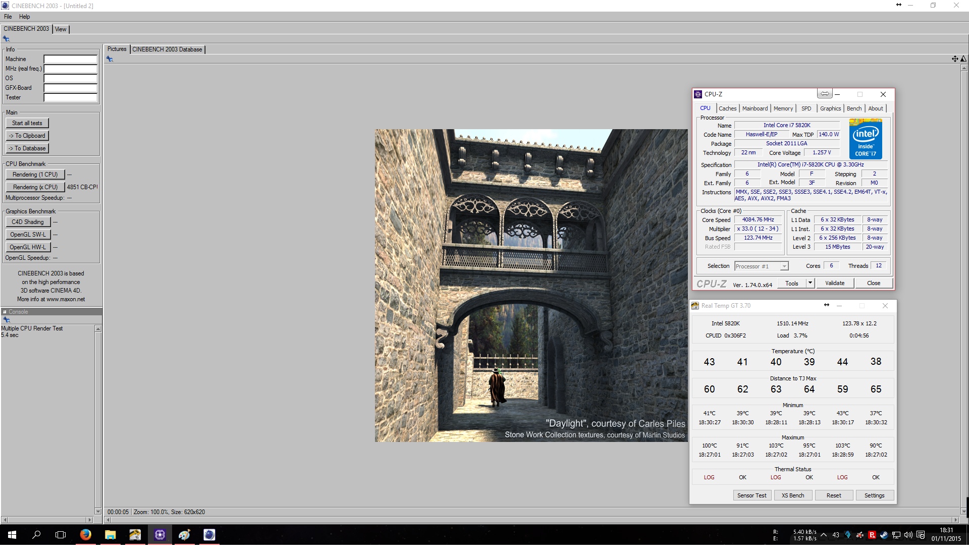The height and width of the screenshot is (560, 969).
Task: Open the File menu
Action: click(8, 17)
